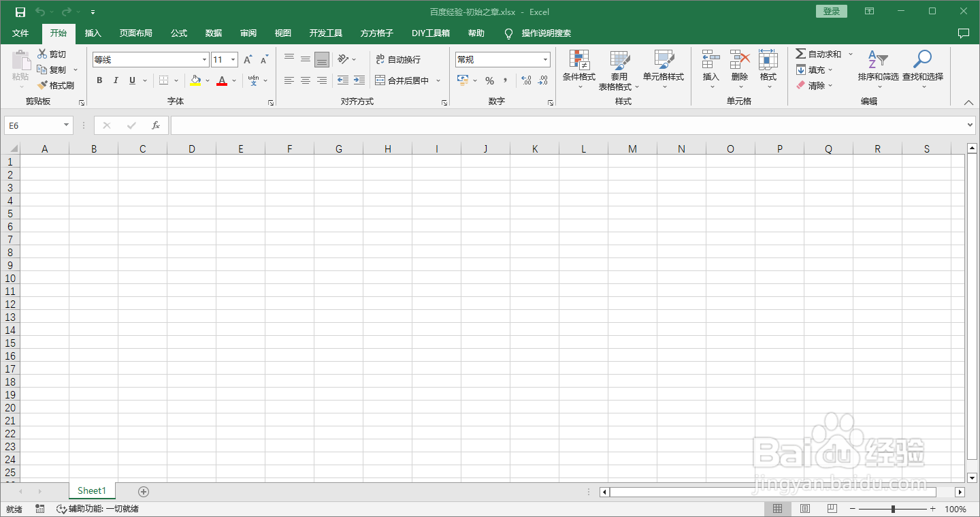Open 条件格式 conditional formatting
This screenshot has width=980, height=517.
579,69
